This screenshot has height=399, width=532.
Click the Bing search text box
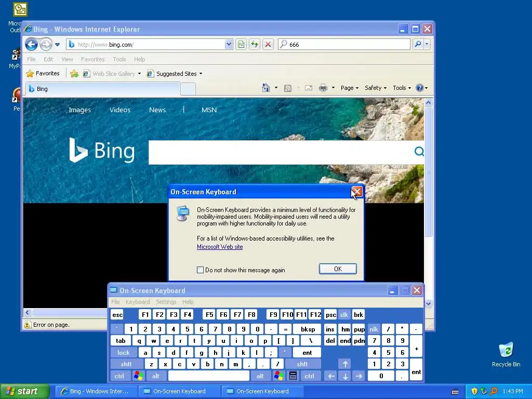280,152
